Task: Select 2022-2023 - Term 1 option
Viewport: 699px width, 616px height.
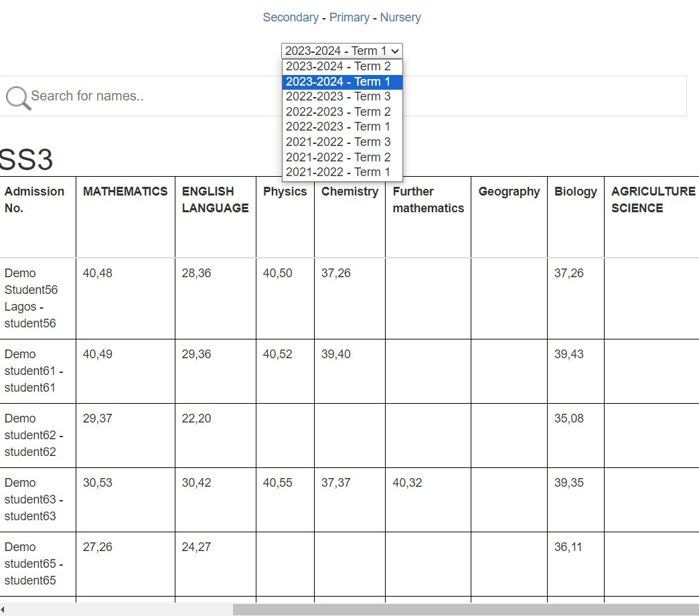Action: (338, 127)
